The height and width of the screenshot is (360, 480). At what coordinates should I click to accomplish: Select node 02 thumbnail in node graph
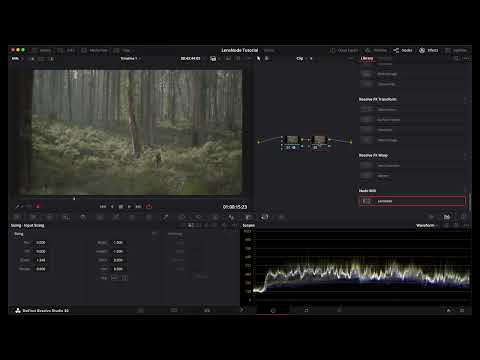coord(319,139)
